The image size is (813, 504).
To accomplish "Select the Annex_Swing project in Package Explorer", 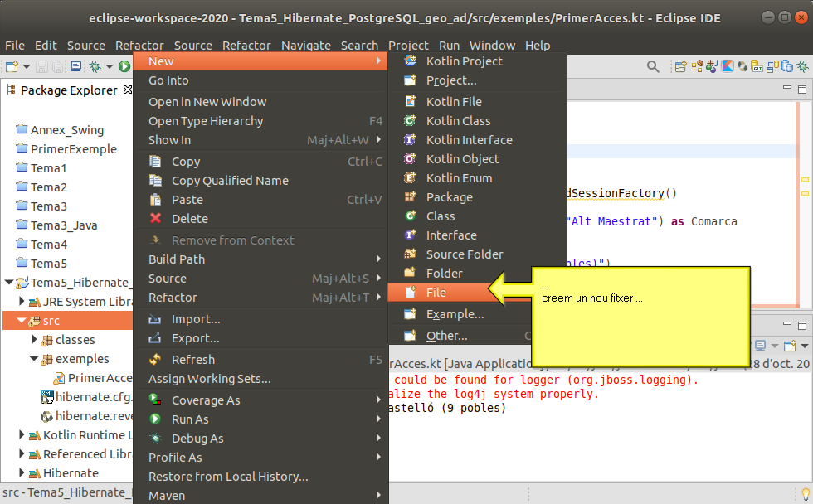I will (x=67, y=130).
